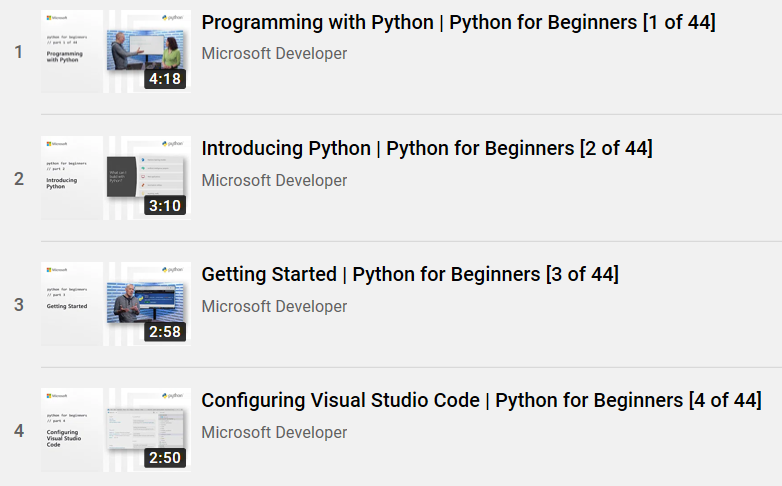
Task: Click the 2:50 duration badge
Action: tap(165, 458)
